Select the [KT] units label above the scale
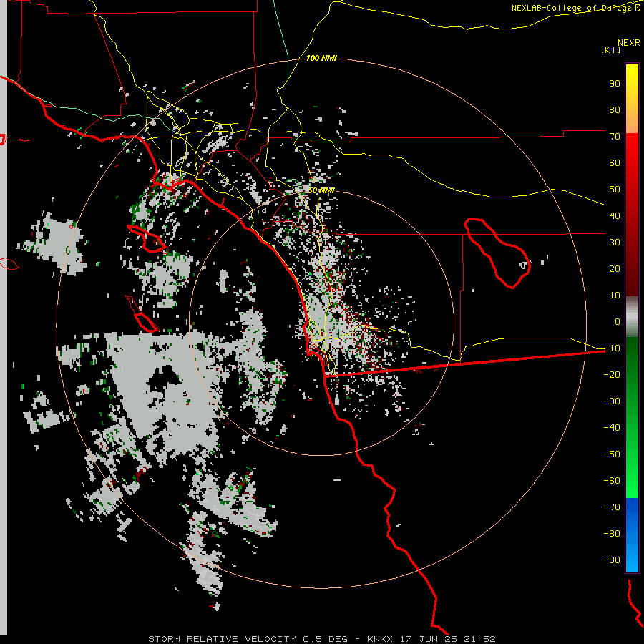This screenshot has width=644, height=644. 610,49
